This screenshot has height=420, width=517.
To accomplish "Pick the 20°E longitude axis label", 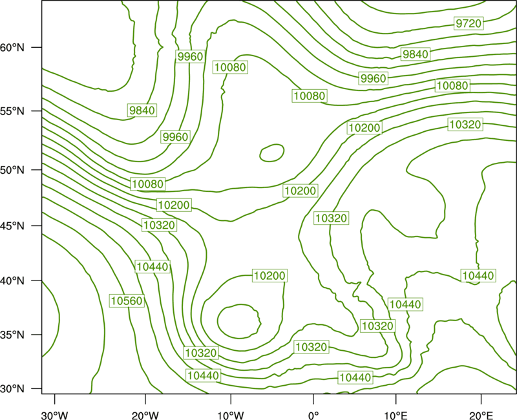I will coord(481,415).
